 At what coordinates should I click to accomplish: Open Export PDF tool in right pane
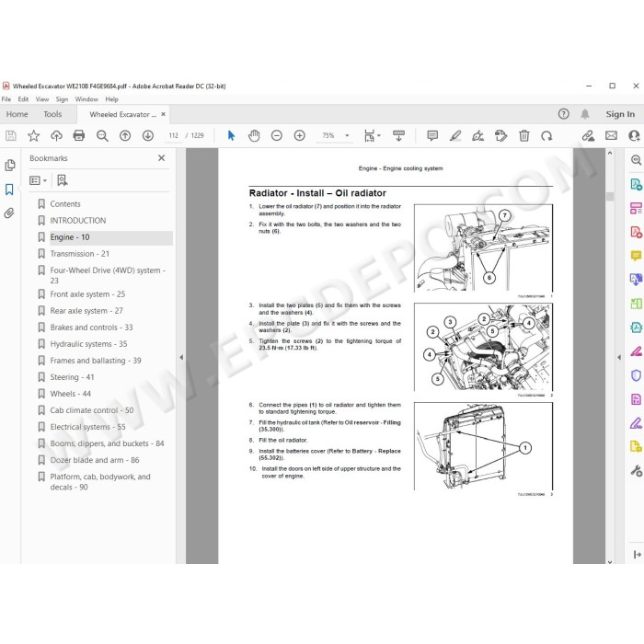tap(636, 184)
